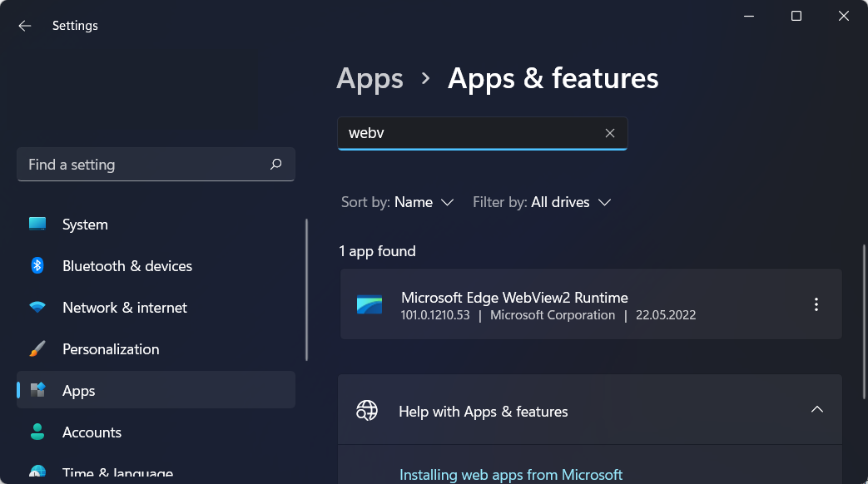Click the Personalization paintbrush icon
This screenshot has height=484, width=868.
coord(37,348)
